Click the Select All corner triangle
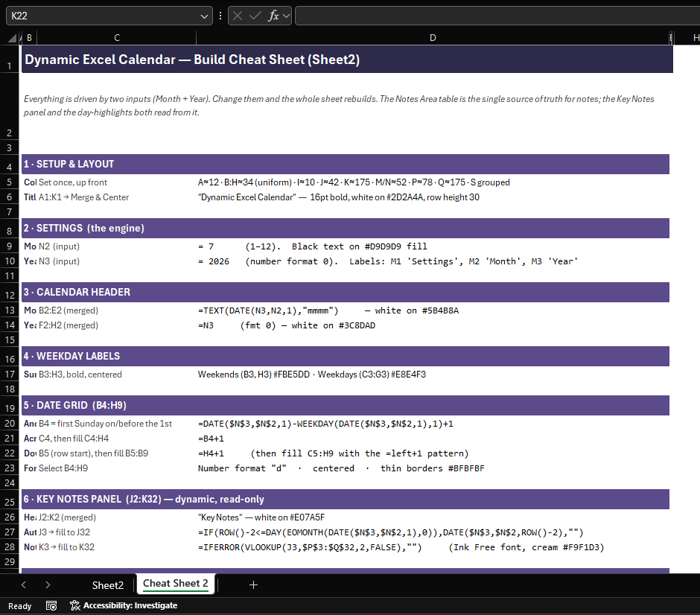The image size is (700, 615). (12, 38)
